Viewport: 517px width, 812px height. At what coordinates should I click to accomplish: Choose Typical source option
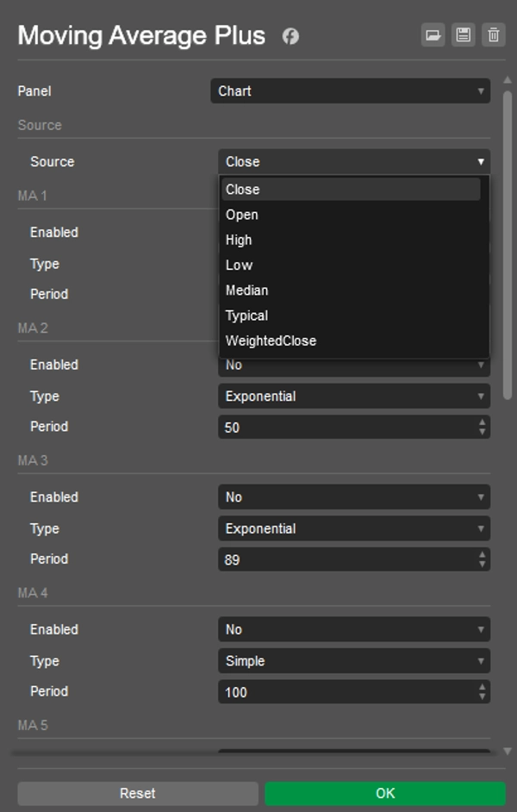[x=246, y=315]
